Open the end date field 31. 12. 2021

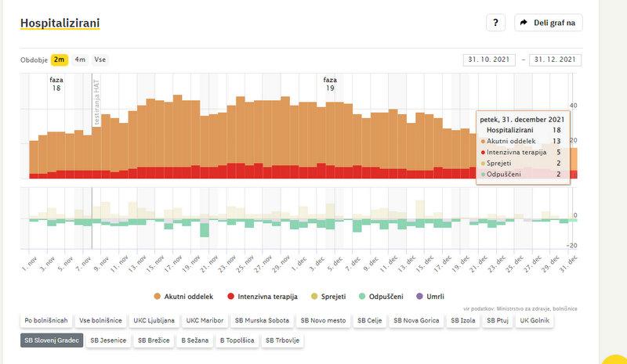pyautogui.click(x=556, y=59)
